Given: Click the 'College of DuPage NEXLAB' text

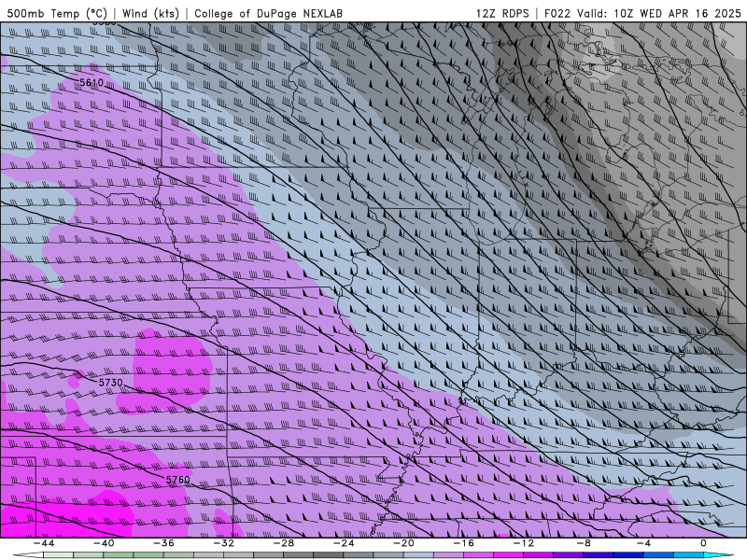Looking at the screenshot, I should (x=268, y=13).
